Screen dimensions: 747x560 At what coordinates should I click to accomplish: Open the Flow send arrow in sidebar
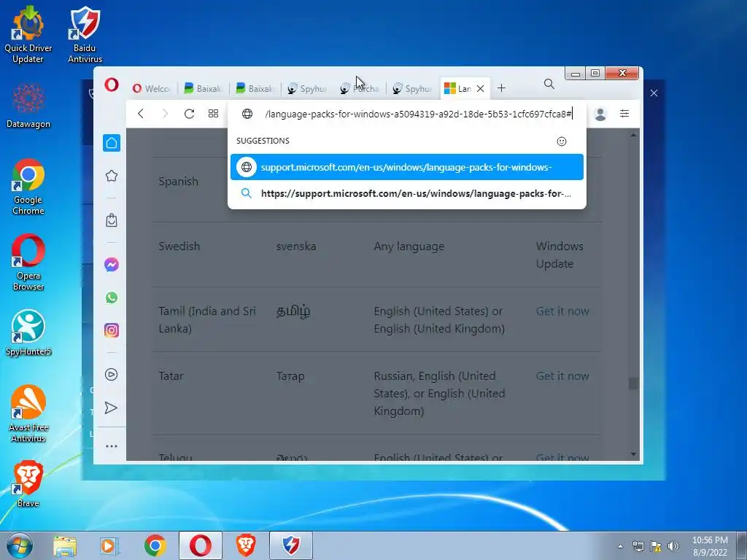(x=111, y=408)
